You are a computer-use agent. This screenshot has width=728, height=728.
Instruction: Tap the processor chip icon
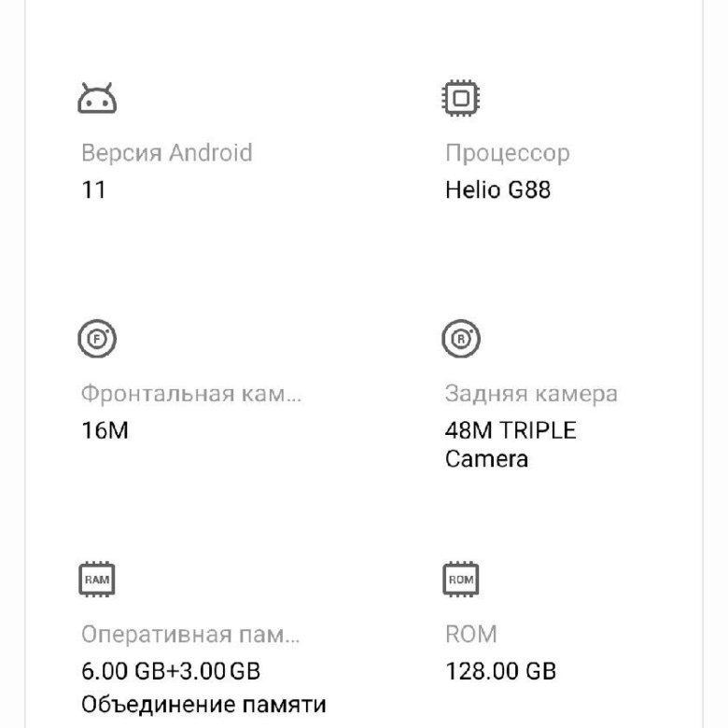pyautogui.click(x=460, y=98)
